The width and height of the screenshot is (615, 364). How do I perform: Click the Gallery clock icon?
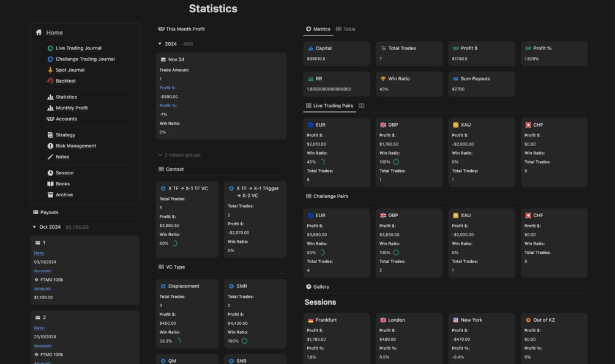coord(308,287)
